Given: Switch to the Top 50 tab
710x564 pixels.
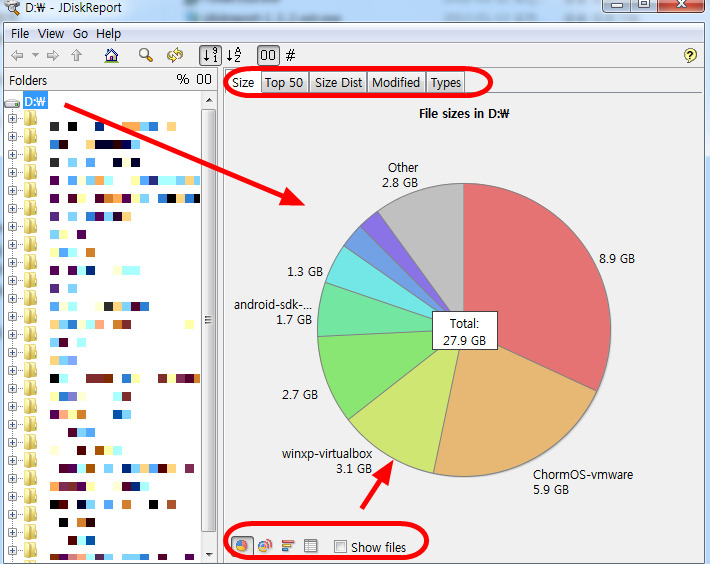Looking at the screenshot, I should coord(283,82).
